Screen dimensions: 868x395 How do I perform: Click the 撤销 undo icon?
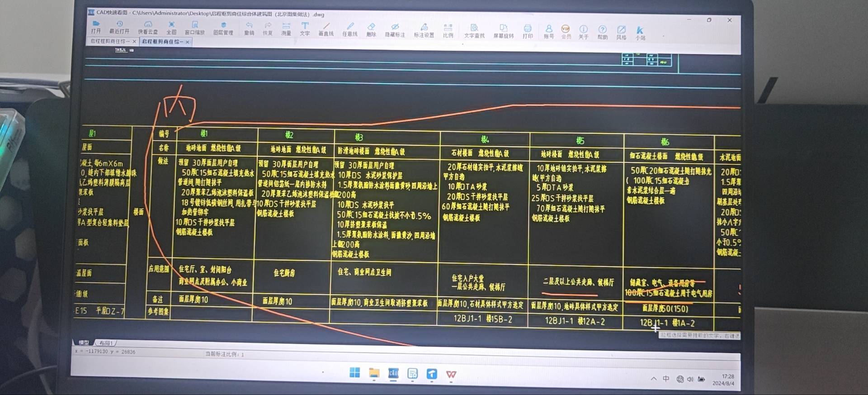point(249,29)
